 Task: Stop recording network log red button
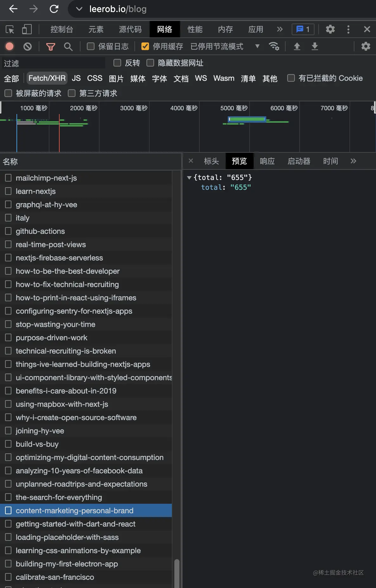[10, 47]
